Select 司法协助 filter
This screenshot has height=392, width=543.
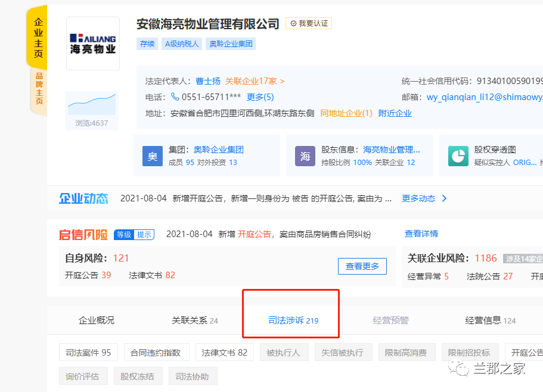point(193,376)
